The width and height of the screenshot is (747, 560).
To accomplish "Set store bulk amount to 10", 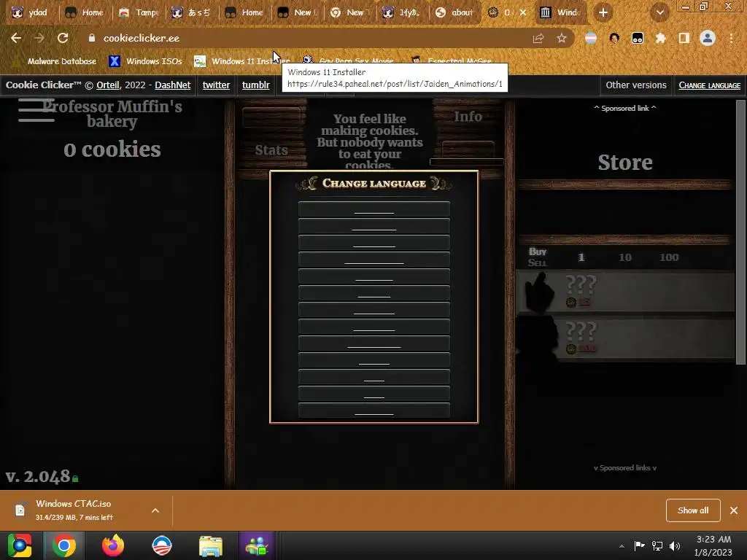I will pos(624,257).
